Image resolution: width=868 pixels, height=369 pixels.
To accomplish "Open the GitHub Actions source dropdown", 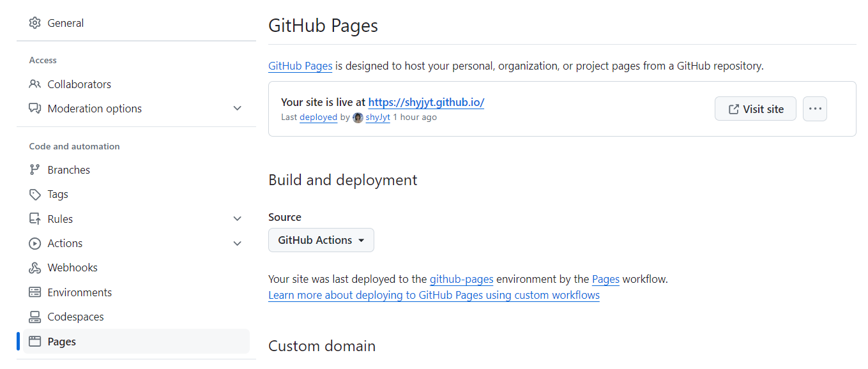I will (x=321, y=240).
